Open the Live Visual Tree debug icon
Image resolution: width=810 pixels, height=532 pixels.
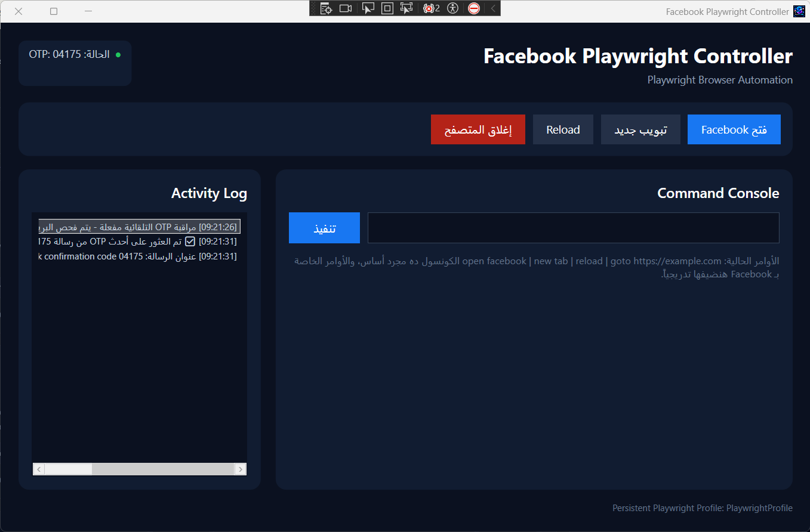[326, 8]
